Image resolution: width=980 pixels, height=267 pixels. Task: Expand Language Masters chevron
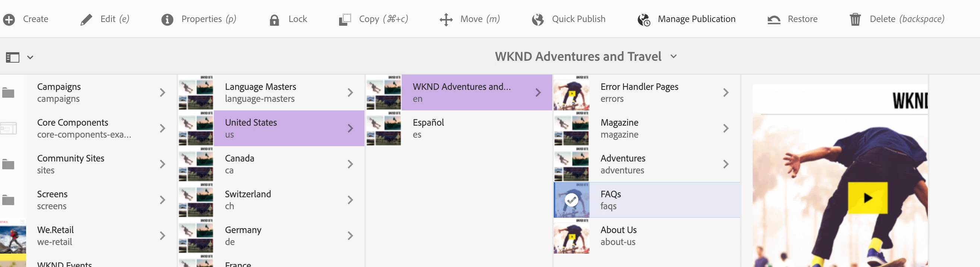point(350,92)
